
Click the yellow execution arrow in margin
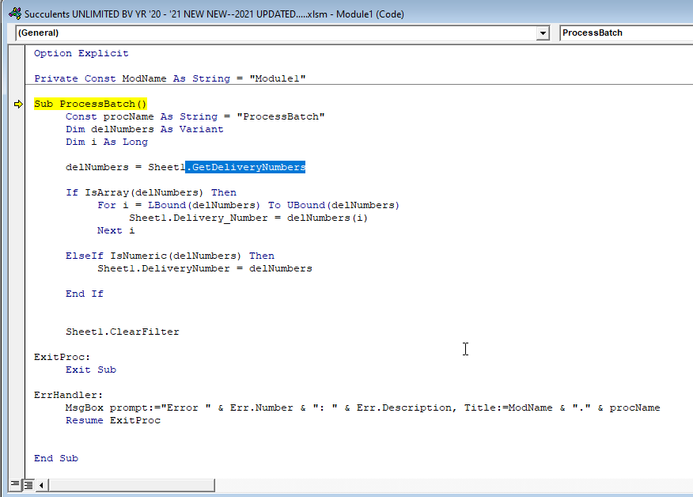(18, 104)
